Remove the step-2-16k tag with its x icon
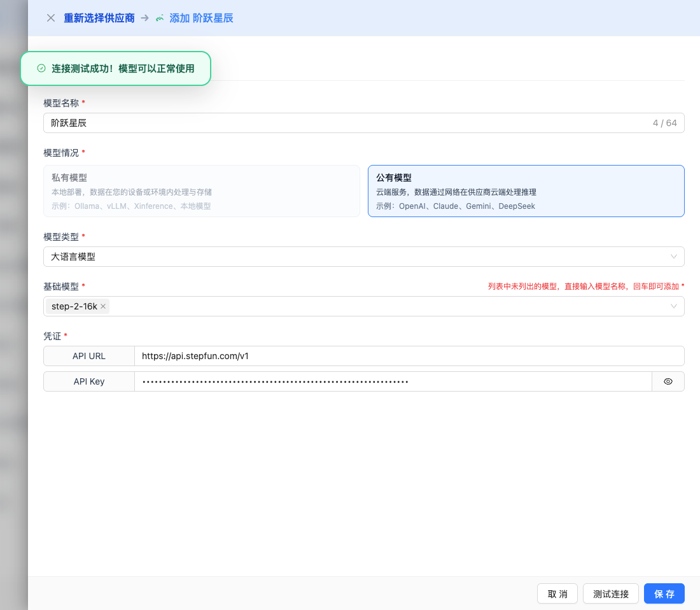The image size is (700, 610). (103, 306)
